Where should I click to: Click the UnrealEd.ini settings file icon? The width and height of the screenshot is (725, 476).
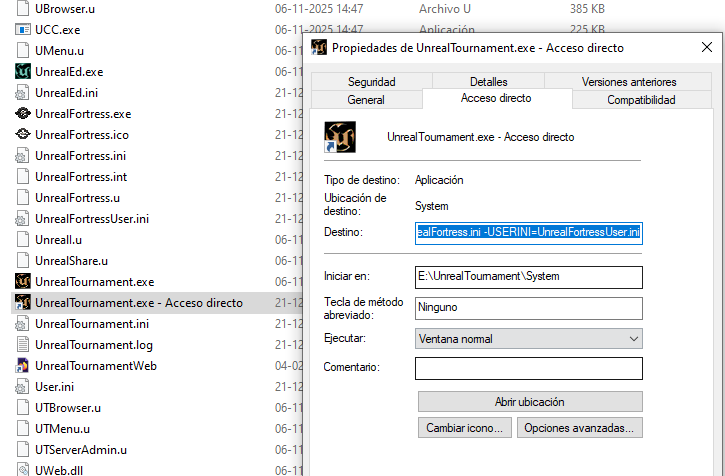(23, 93)
